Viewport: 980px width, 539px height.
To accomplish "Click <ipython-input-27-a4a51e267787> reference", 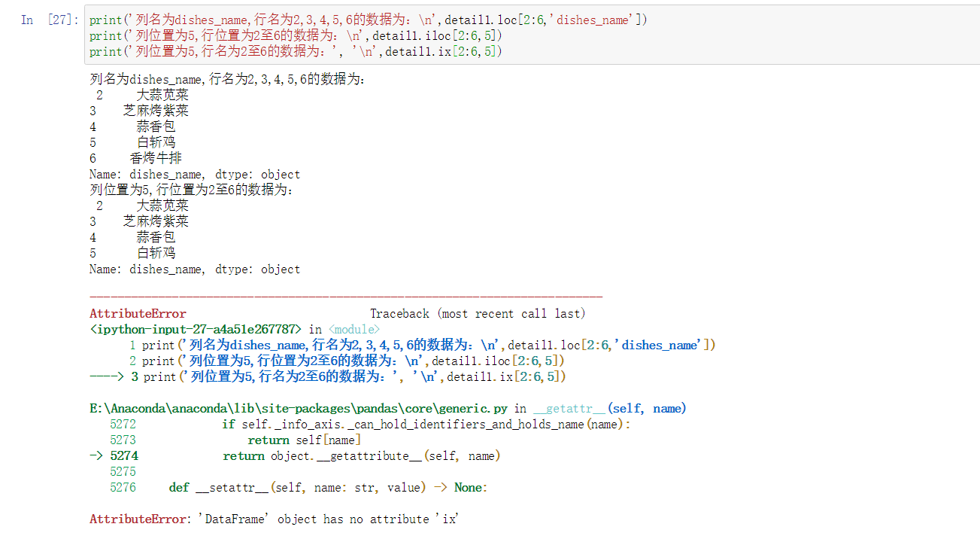I will click(x=196, y=329).
